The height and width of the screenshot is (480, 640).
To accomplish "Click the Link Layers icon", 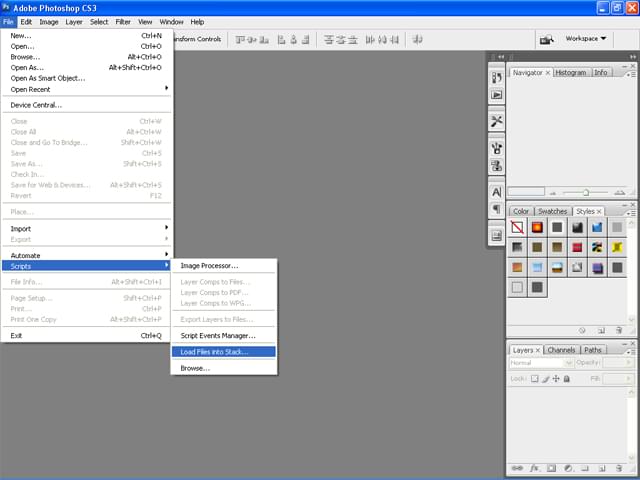I will (517, 468).
